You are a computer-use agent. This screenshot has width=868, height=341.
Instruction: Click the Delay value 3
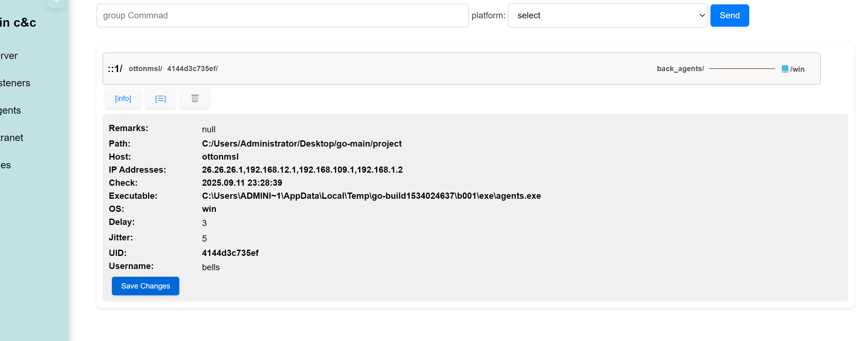(204, 223)
